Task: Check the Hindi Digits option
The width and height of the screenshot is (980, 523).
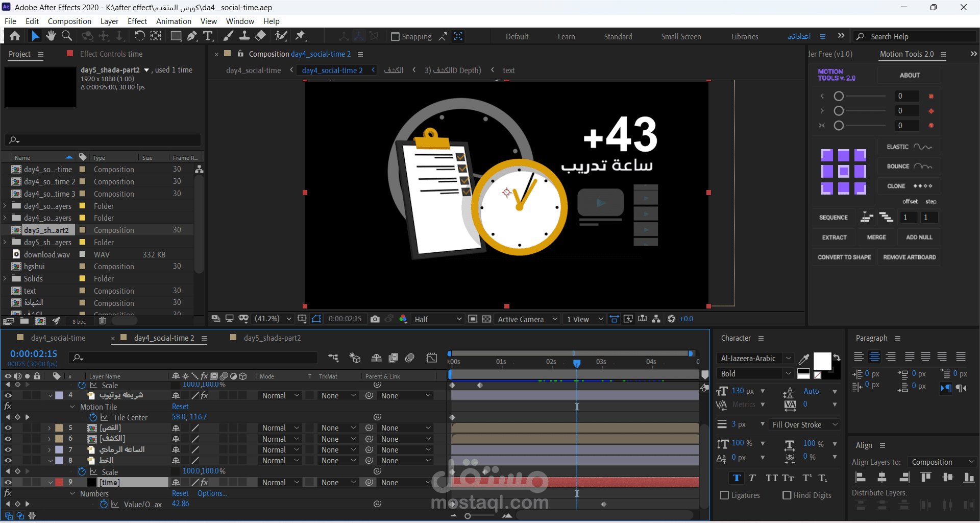Action: point(787,495)
